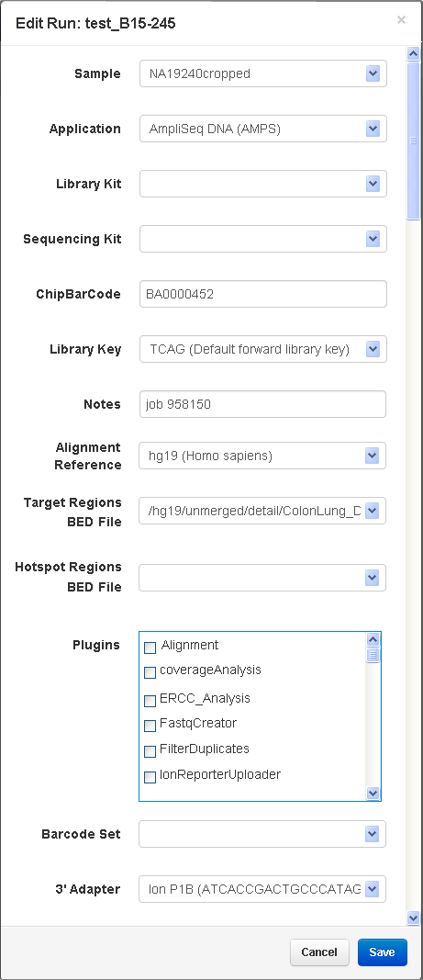Enable the Alignment plugin checkbox

150,647
